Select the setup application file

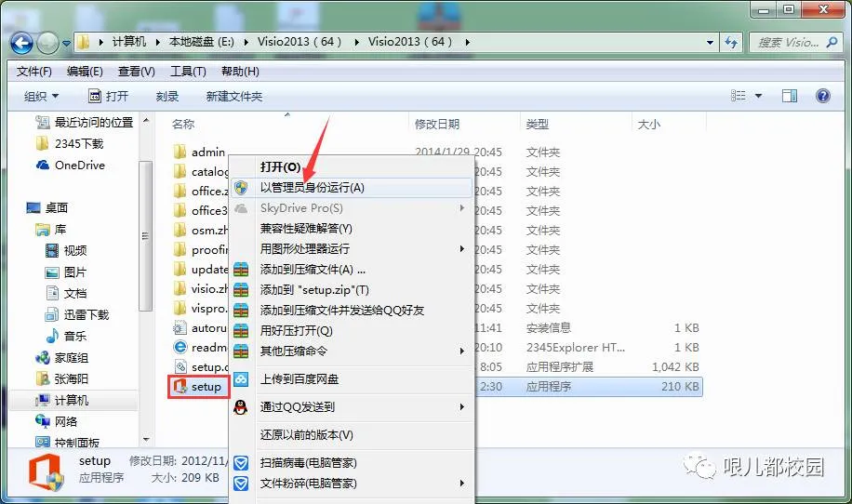pyautogui.click(x=198, y=387)
